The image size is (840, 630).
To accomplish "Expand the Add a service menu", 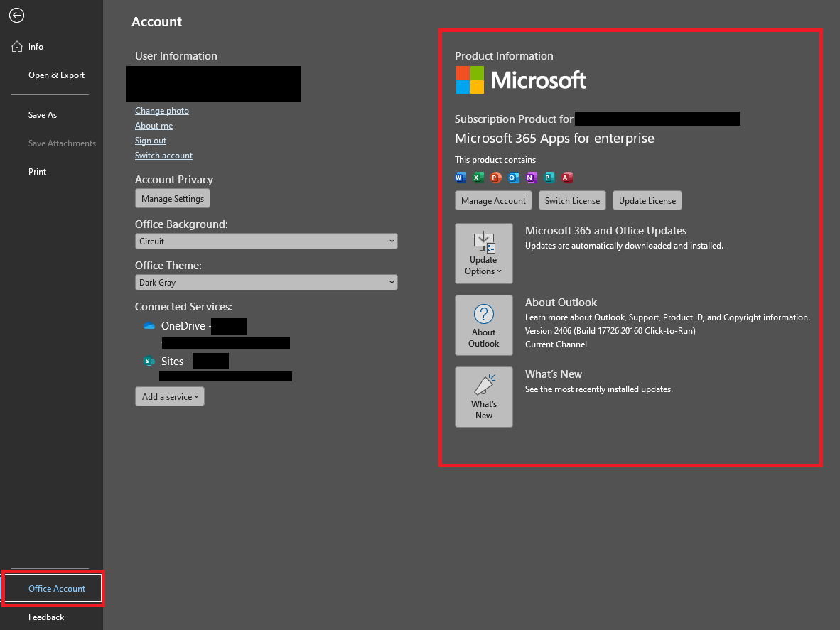I will pos(169,397).
